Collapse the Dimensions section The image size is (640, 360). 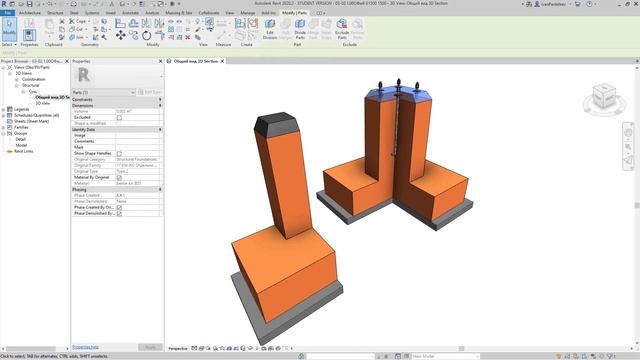pyautogui.click(x=160, y=106)
